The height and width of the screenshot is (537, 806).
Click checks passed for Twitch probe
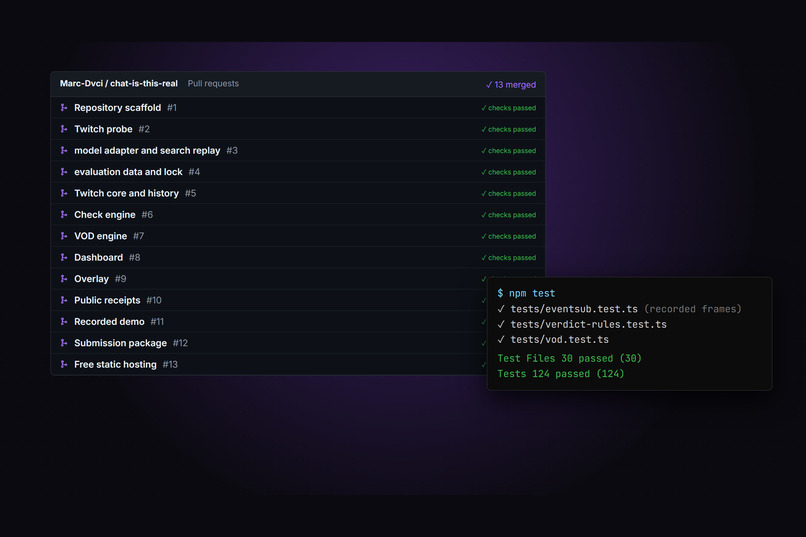point(508,129)
